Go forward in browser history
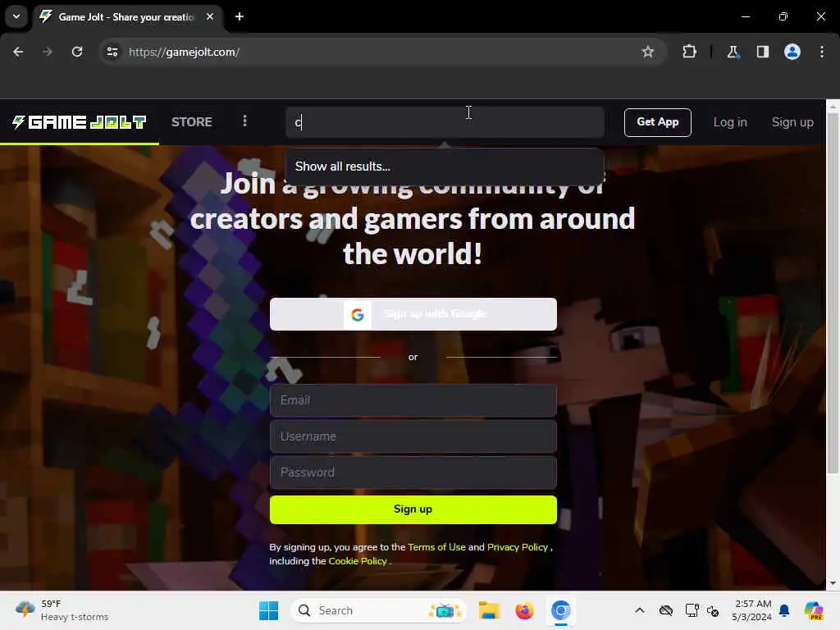 (x=48, y=52)
